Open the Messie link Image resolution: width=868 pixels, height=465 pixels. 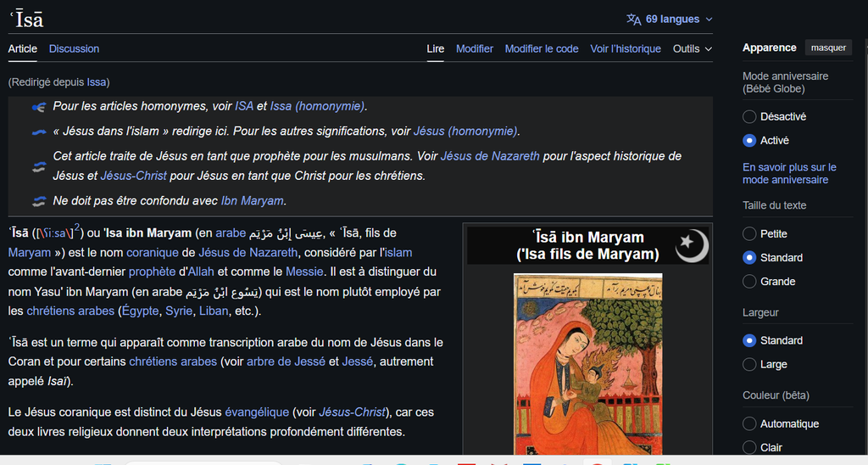click(x=304, y=272)
